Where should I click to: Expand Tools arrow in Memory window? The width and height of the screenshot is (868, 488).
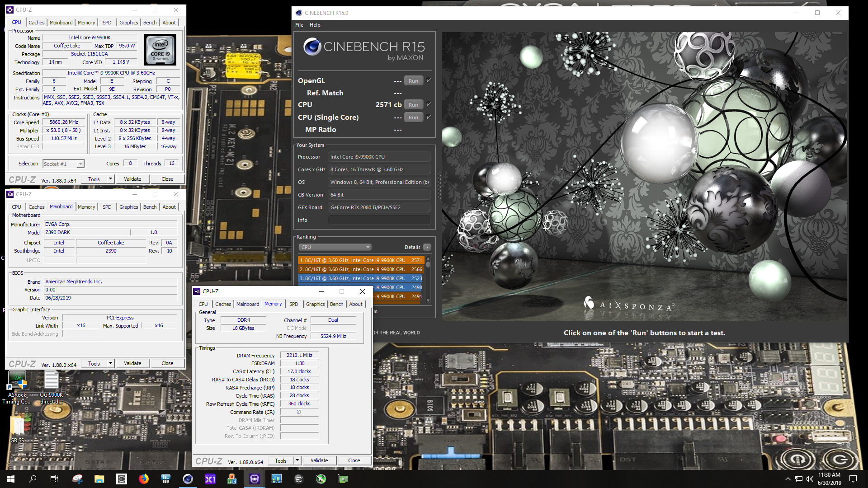pyautogui.click(x=297, y=460)
